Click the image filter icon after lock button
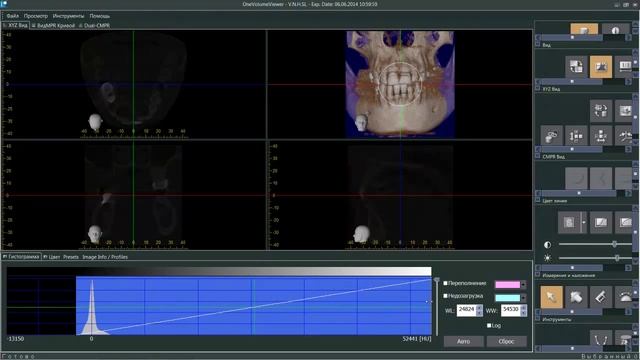This screenshot has width=640, height=360. tap(601, 222)
